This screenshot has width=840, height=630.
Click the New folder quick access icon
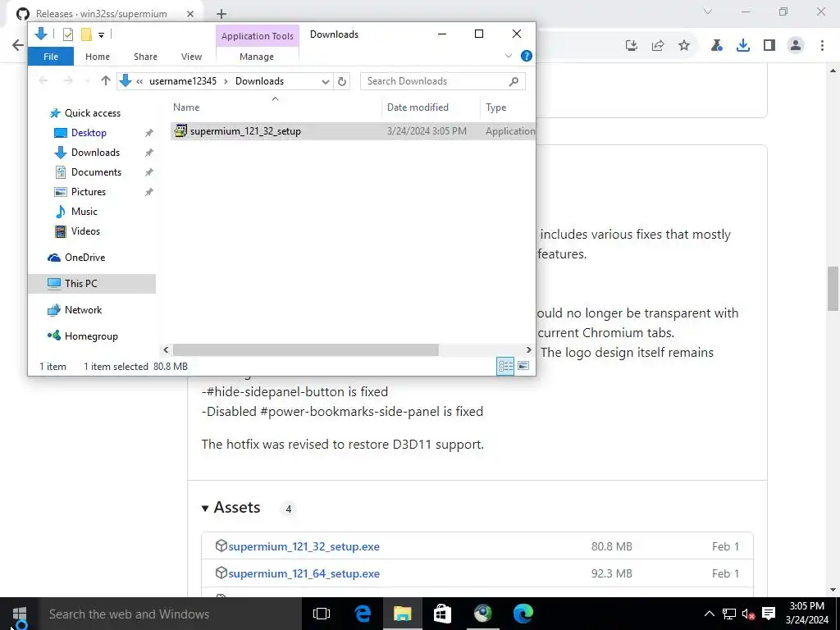pyautogui.click(x=85, y=34)
